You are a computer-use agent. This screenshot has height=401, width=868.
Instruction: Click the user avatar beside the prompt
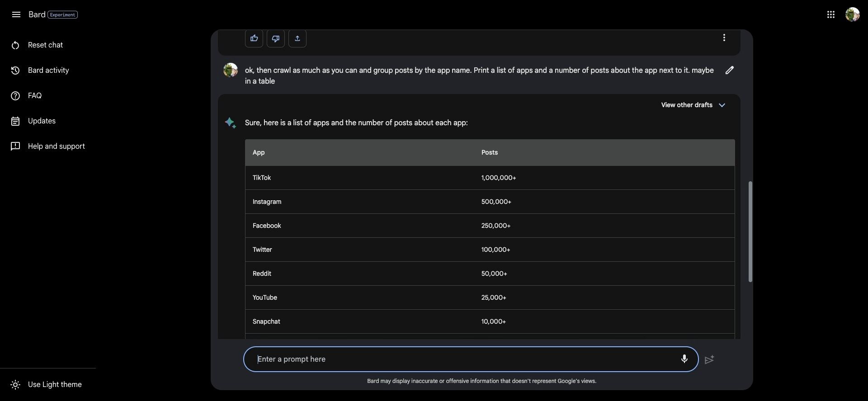pos(231,70)
